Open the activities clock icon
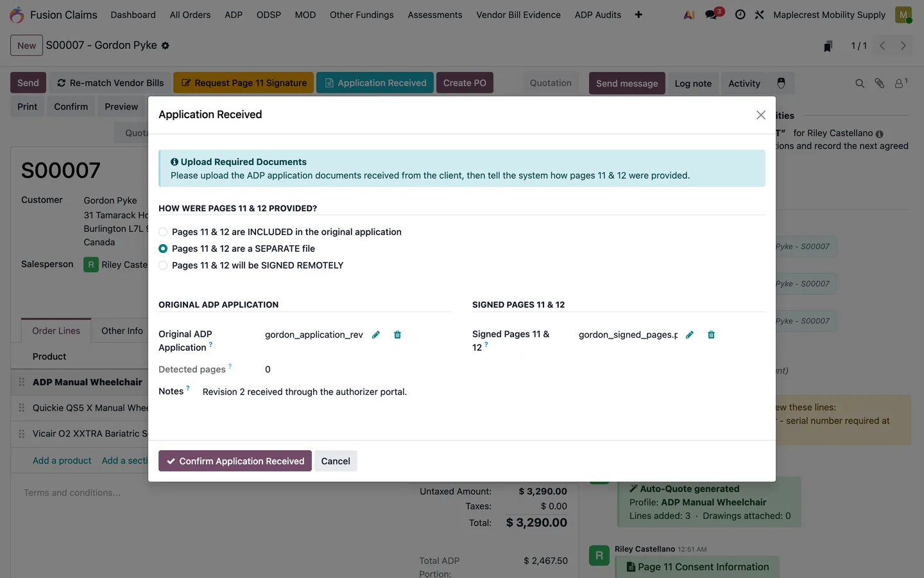Screen dimensions: 924x578 coord(740,15)
